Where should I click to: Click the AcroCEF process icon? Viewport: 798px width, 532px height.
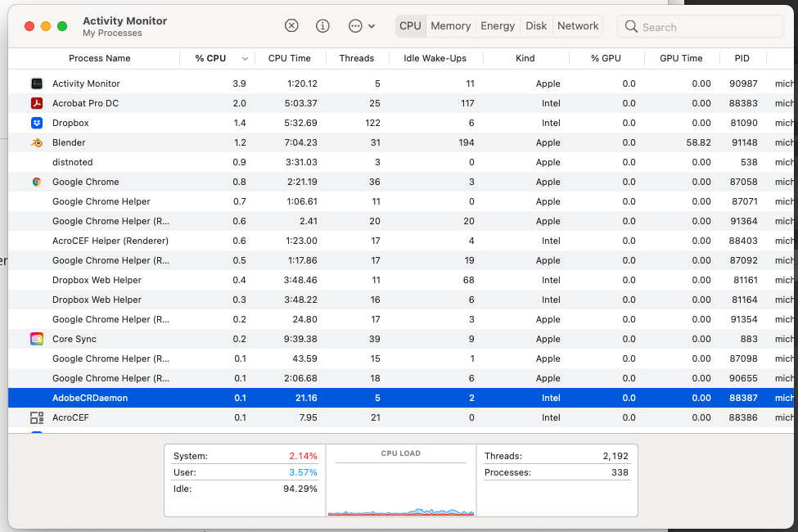37,418
